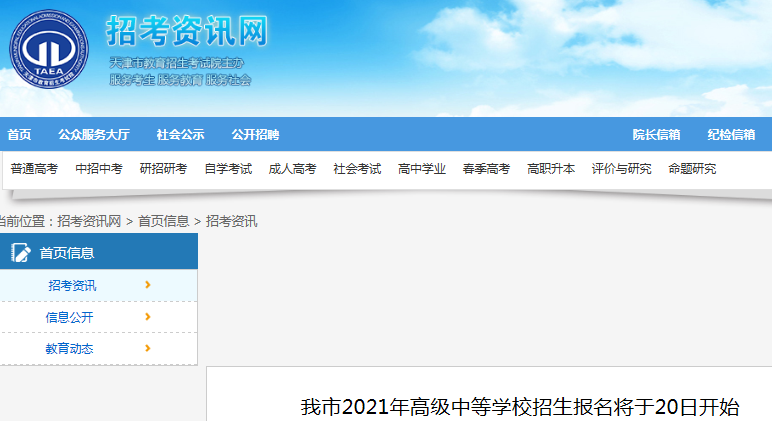Click the TAEA circular logo

(x=48, y=50)
